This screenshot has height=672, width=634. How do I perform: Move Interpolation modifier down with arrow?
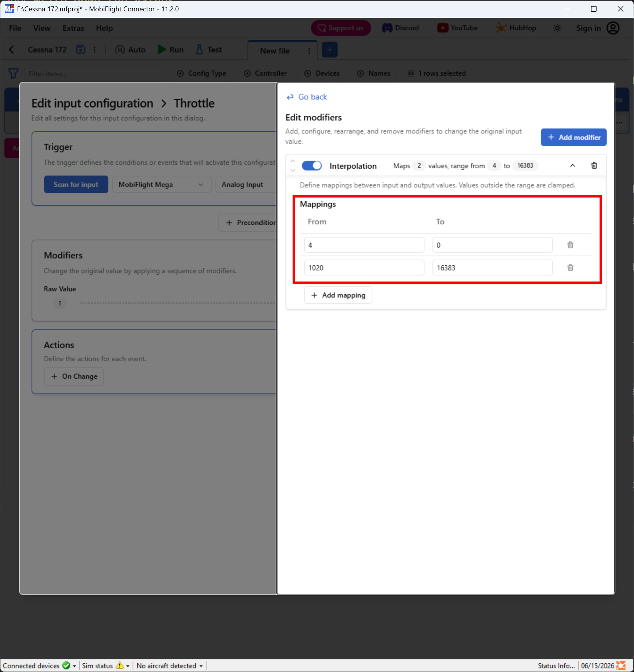click(x=293, y=170)
